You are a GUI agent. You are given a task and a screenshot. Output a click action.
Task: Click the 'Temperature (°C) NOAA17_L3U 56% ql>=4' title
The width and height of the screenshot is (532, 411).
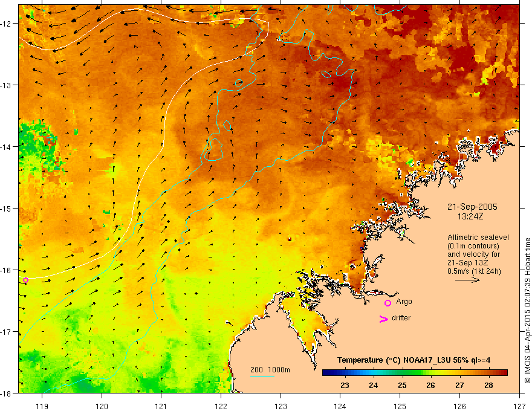click(414, 360)
